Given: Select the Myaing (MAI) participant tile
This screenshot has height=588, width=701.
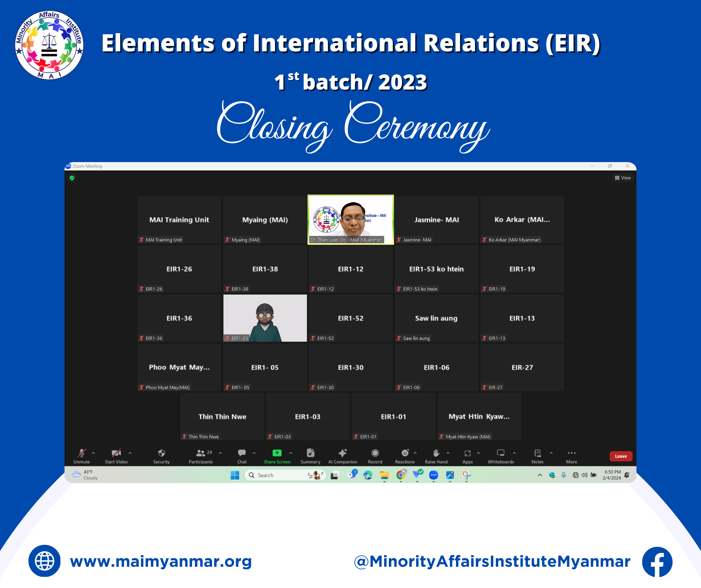Looking at the screenshot, I should tap(265, 219).
